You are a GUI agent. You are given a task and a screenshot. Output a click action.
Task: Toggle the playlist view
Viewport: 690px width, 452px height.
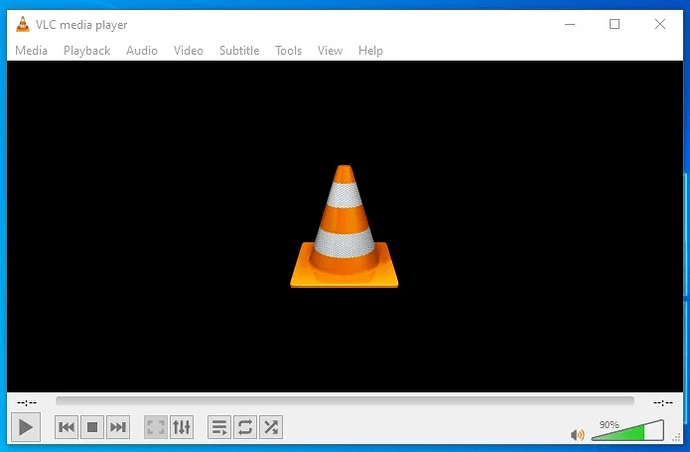pyautogui.click(x=219, y=427)
